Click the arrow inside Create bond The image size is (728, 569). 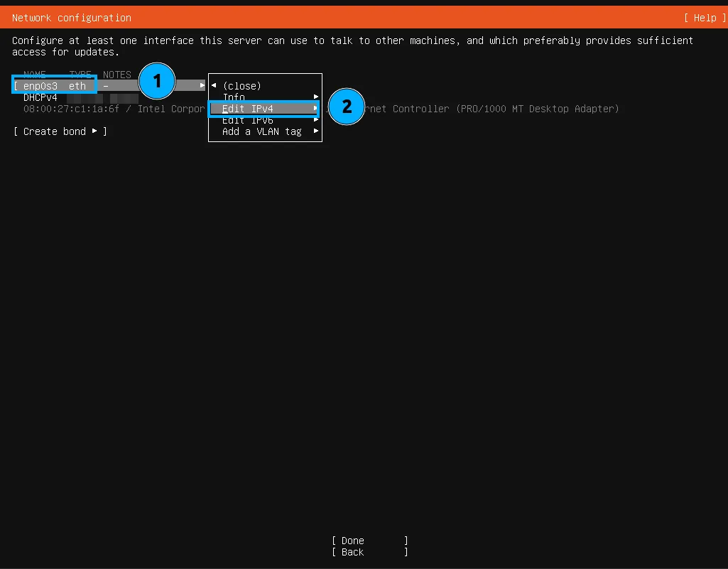[94, 131]
